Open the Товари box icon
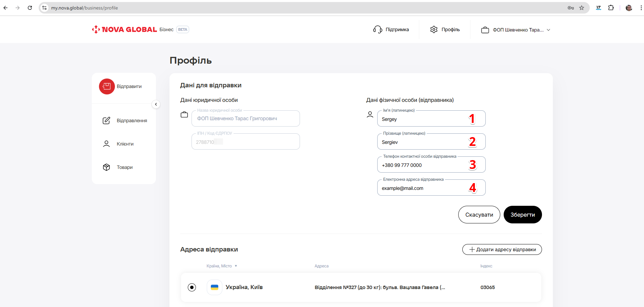Screen dimensions: 644x307 106,167
